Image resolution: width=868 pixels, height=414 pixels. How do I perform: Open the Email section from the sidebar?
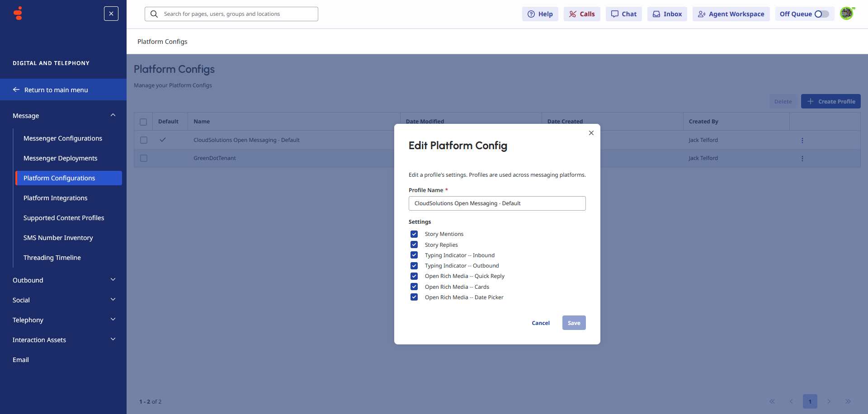(21, 359)
